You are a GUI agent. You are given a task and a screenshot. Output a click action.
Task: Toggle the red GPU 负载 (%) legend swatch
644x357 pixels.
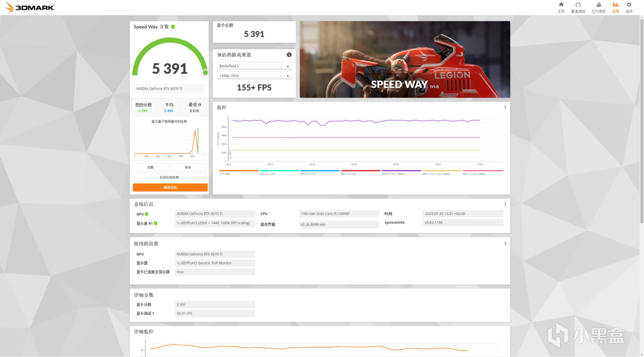point(361,171)
